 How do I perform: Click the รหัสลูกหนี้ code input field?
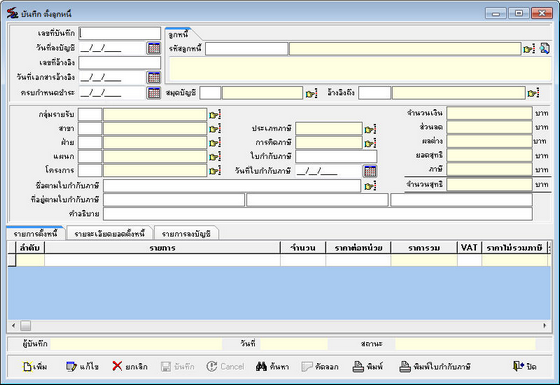coord(246,49)
